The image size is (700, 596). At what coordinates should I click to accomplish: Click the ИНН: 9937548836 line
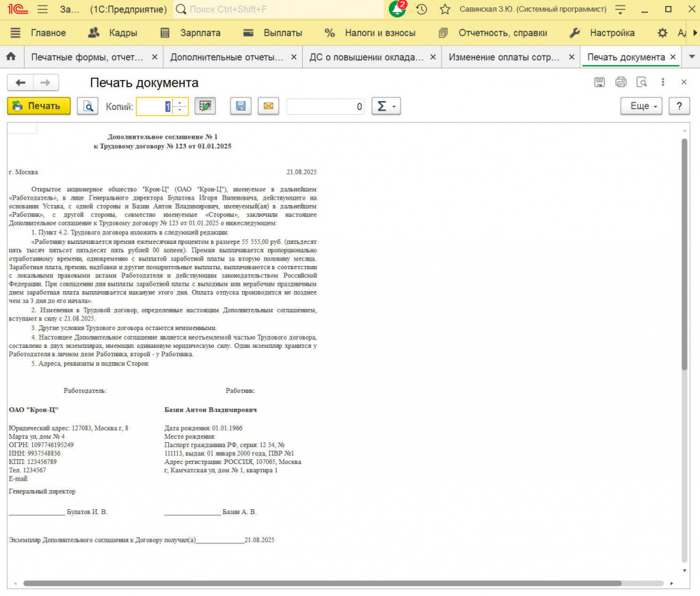[x=34, y=453]
